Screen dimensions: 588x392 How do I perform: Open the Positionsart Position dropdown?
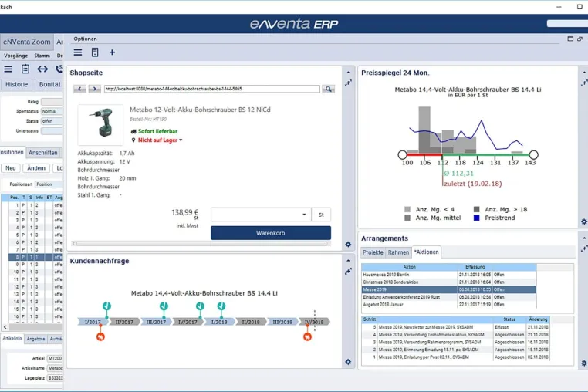[x=49, y=184]
